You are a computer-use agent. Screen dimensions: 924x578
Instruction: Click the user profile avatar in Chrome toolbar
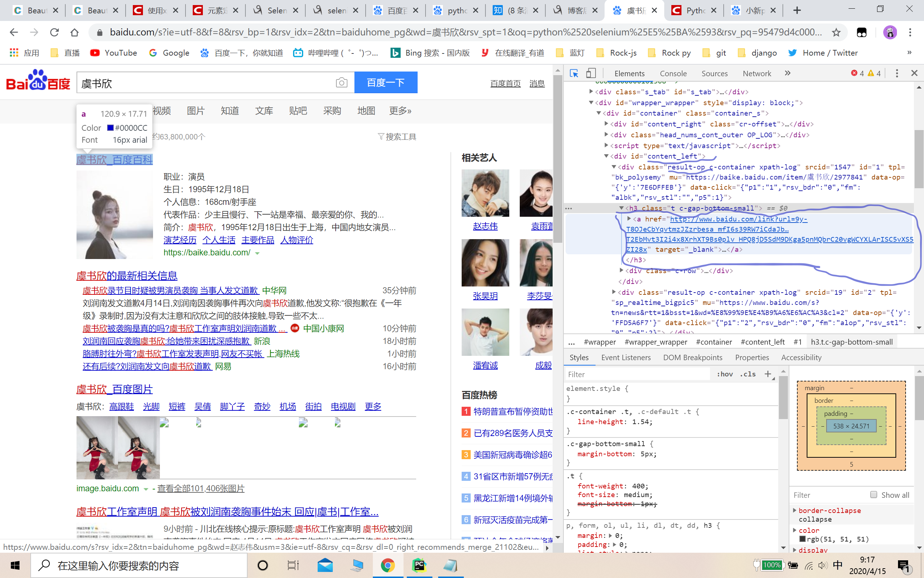890,33
